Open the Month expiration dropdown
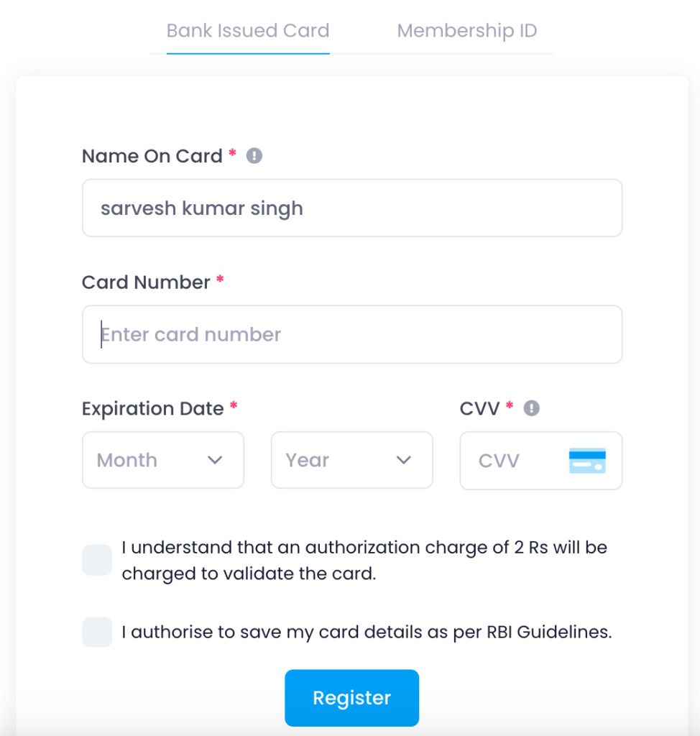 pos(163,460)
